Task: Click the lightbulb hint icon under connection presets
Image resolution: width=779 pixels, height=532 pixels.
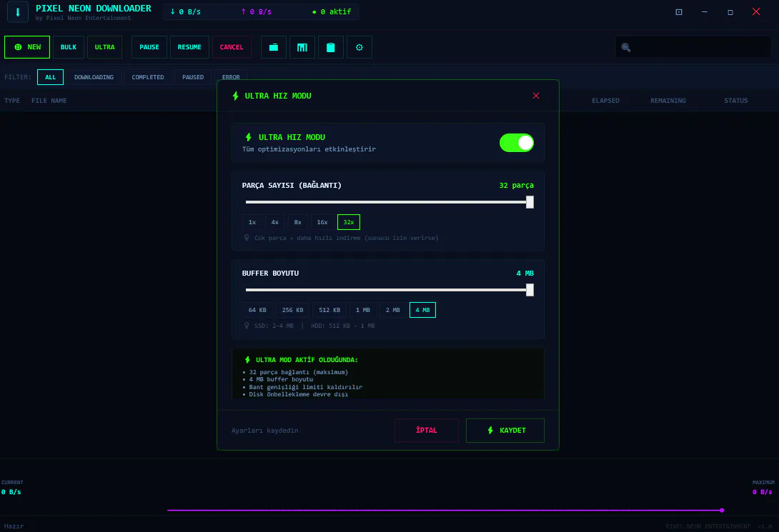Action: tap(247, 238)
